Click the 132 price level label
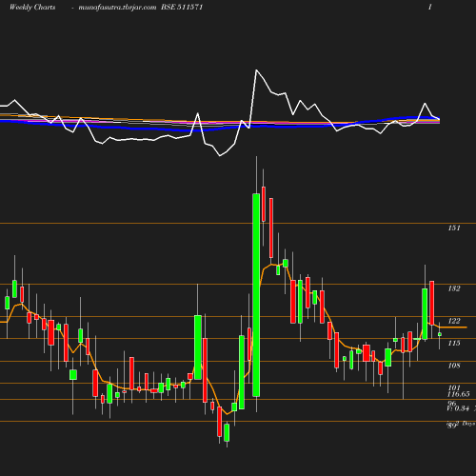476x476 pixels. click(x=454, y=288)
